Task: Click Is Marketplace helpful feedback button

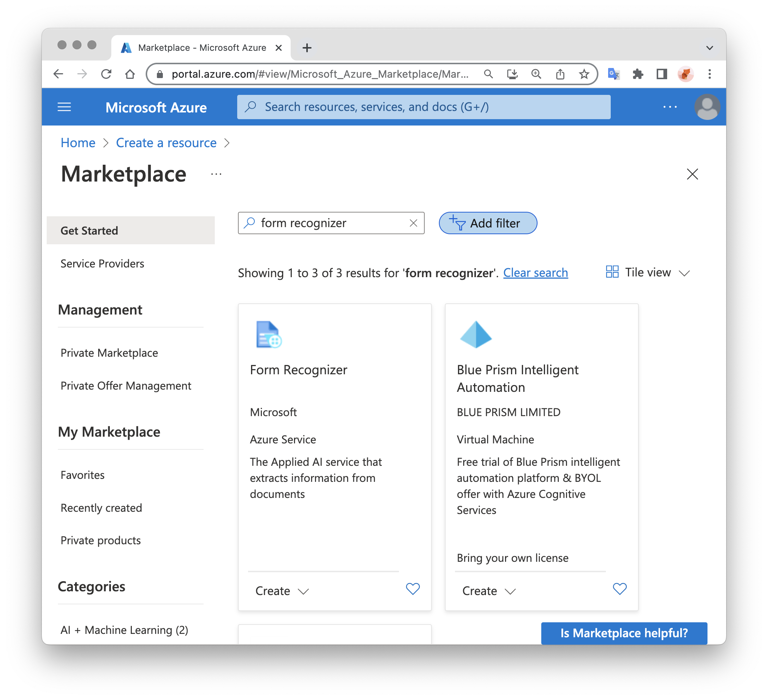Action: tap(623, 633)
